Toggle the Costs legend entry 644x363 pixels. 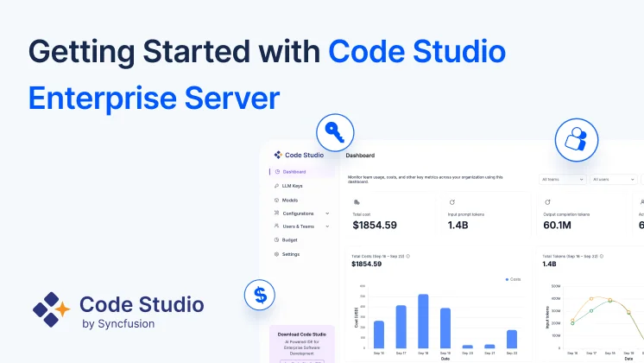(513, 279)
